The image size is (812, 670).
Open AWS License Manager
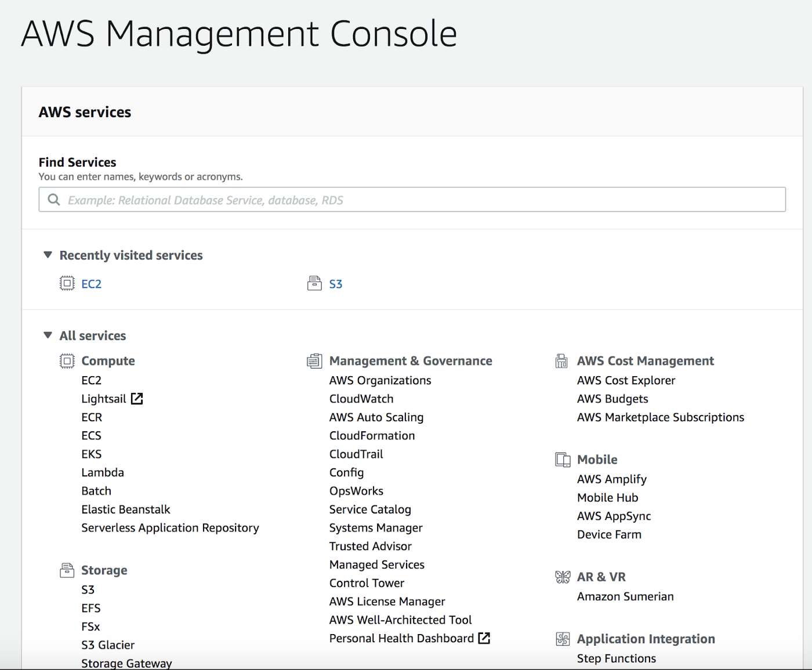click(387, 602)
